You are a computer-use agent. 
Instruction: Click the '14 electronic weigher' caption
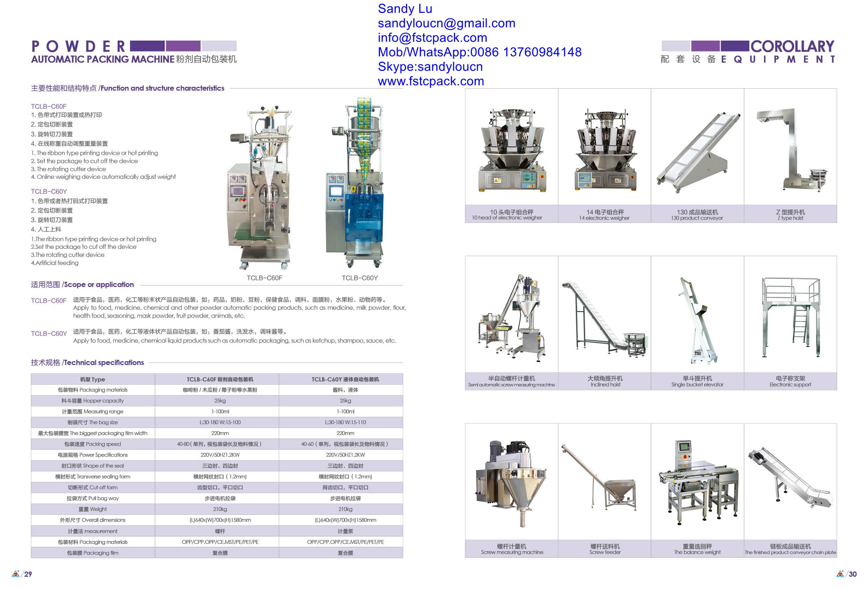pyautogui.click(x=604, y=218)
